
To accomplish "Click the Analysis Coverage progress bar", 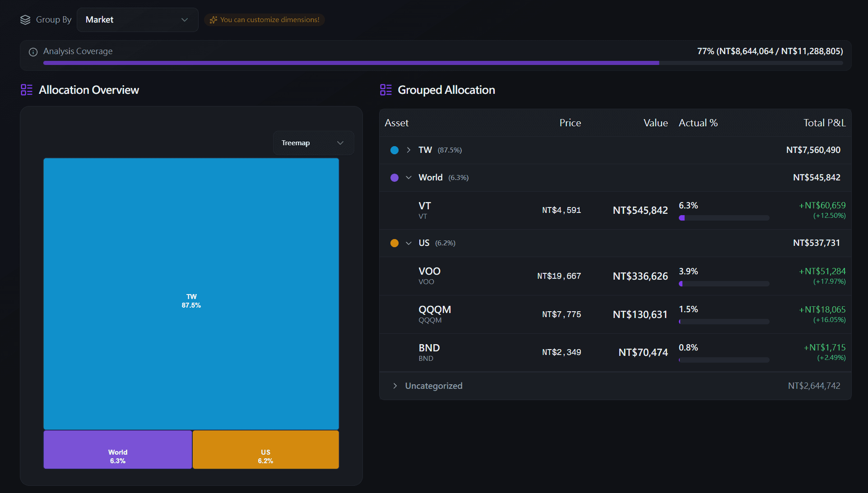I will pyautogui.click(x=443, y=63).
